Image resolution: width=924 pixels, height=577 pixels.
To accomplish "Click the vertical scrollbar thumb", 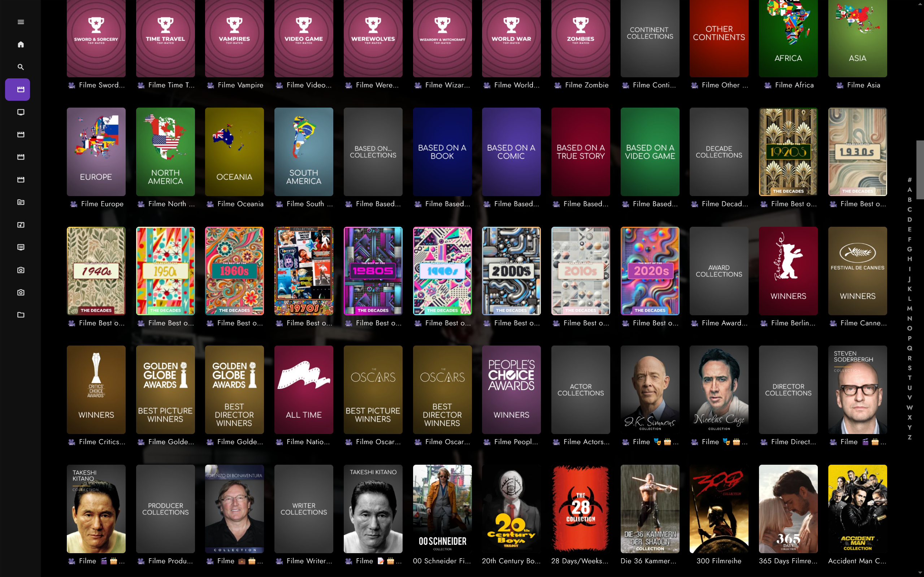I will [x=920, y=170].
